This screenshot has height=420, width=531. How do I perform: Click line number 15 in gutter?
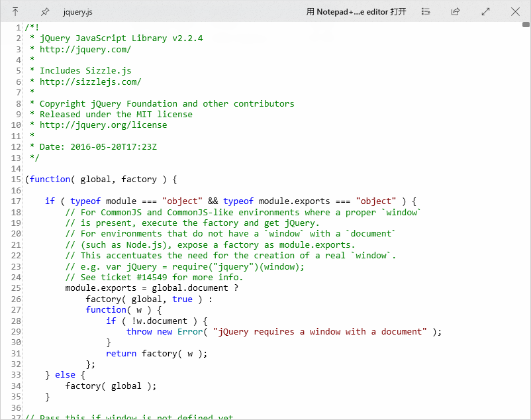(16, 180)
